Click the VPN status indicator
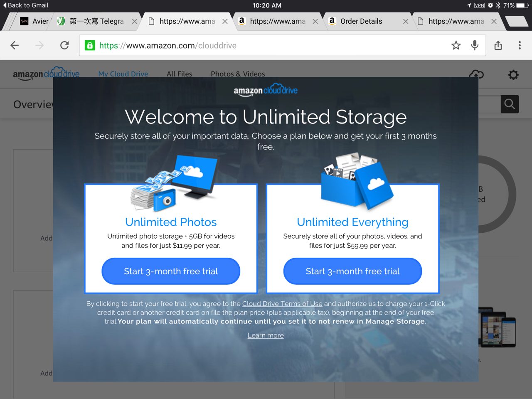Screen dimensions: 532x399 pyautogui.click(x=479, y=5)
